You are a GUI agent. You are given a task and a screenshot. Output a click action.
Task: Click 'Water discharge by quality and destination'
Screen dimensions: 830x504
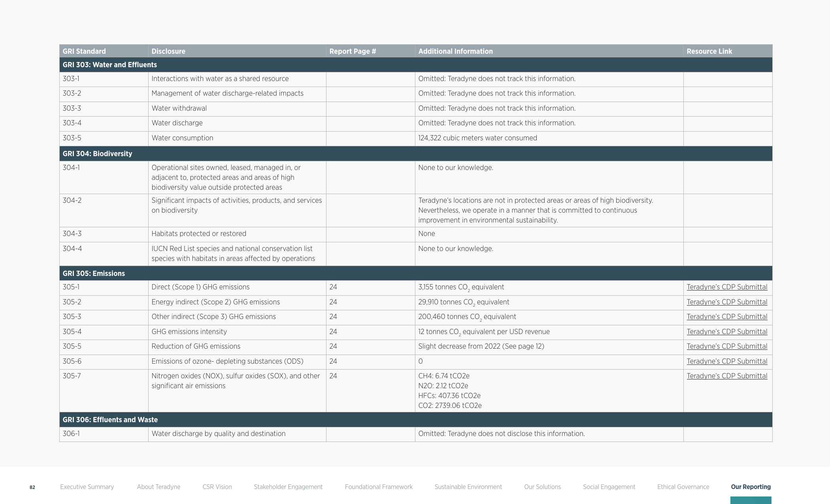[218, 434]
